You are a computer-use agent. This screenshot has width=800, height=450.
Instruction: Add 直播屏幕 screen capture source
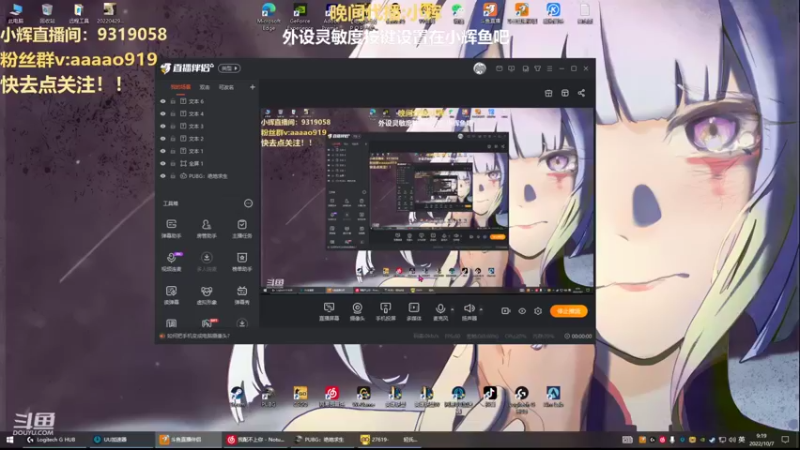(329, 311)
